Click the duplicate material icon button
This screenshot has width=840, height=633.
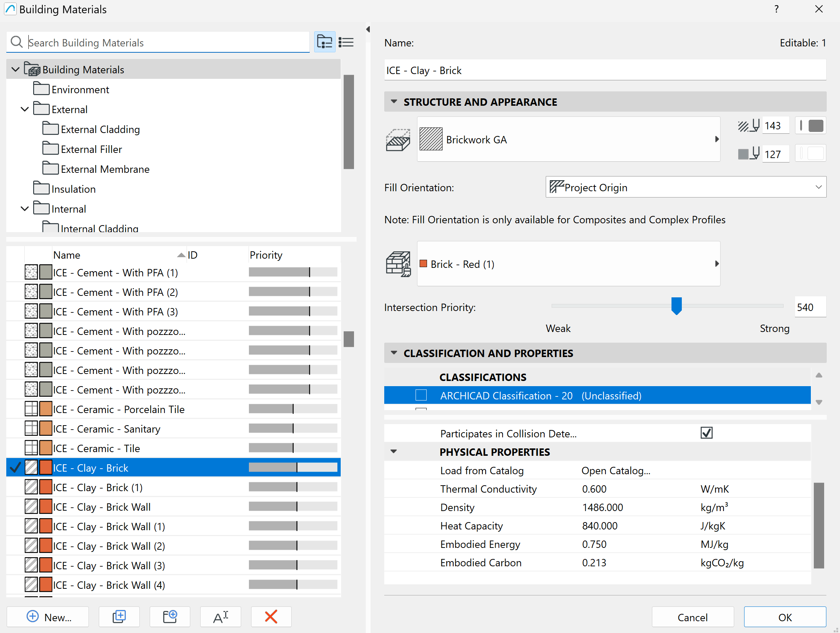(119, 617)
